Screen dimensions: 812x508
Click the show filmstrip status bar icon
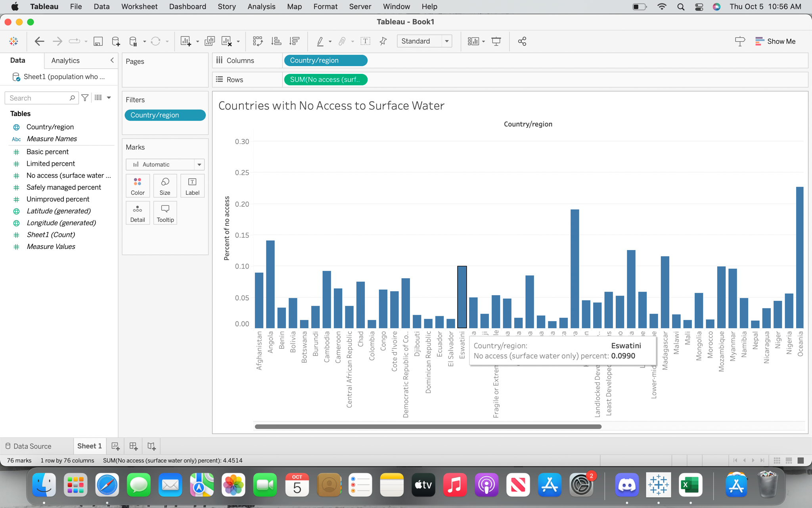tap(789, 460)
